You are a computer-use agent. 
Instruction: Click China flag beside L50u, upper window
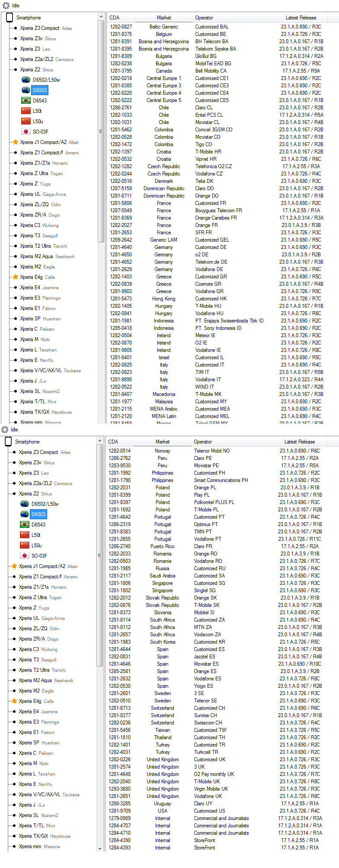26,121
